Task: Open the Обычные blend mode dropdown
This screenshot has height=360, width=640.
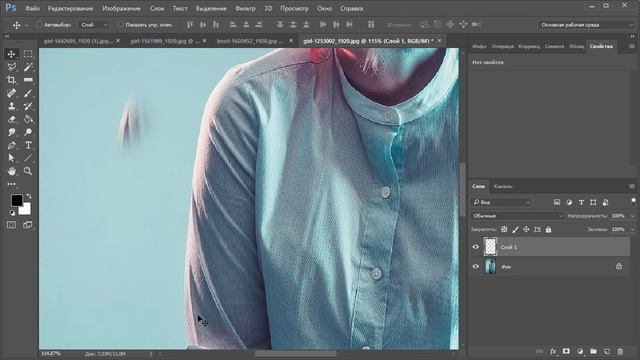Action: 518,216
